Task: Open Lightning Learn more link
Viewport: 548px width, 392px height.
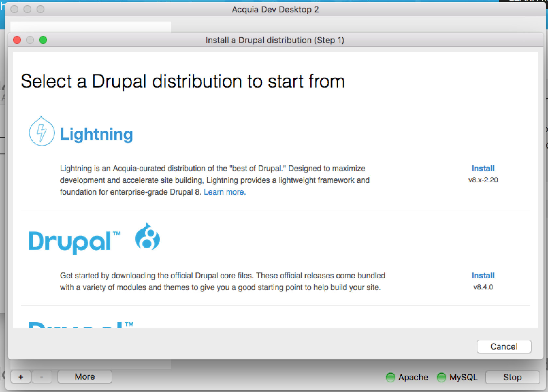Action: pyautogui.click(x=225, y=192)
